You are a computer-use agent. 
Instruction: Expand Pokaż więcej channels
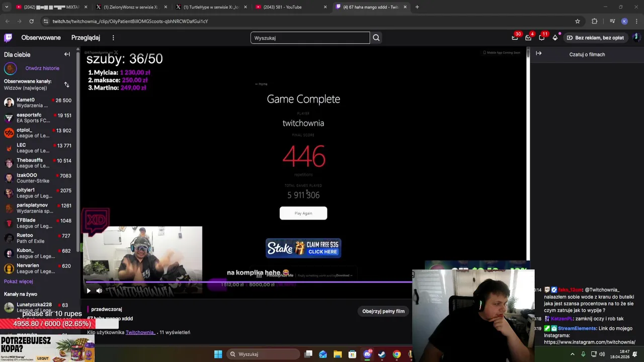[x=19, y=282]
